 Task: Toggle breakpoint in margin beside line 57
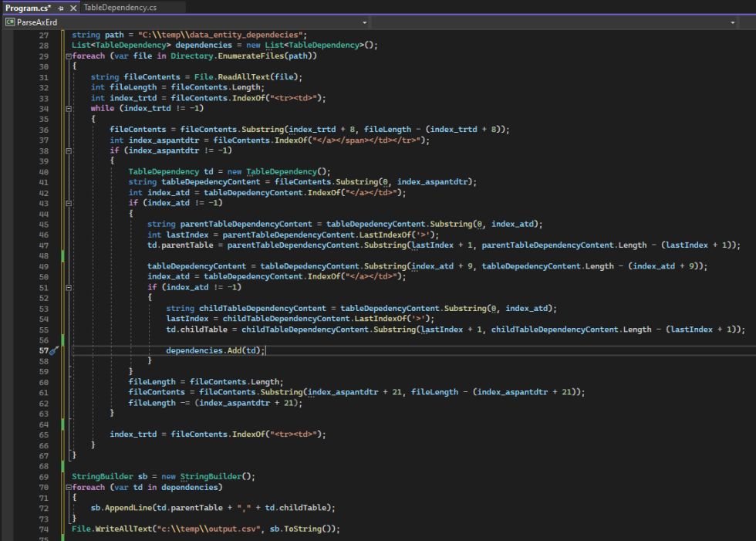[x=8, y=350]
